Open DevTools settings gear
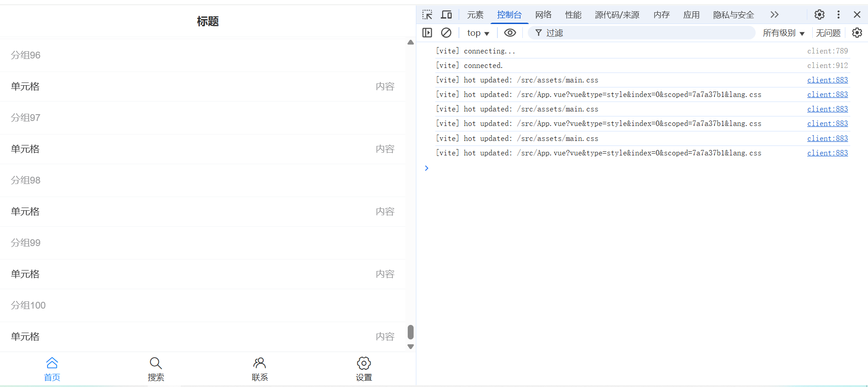This screenshot has width=868, height=387. pos(819,15)
